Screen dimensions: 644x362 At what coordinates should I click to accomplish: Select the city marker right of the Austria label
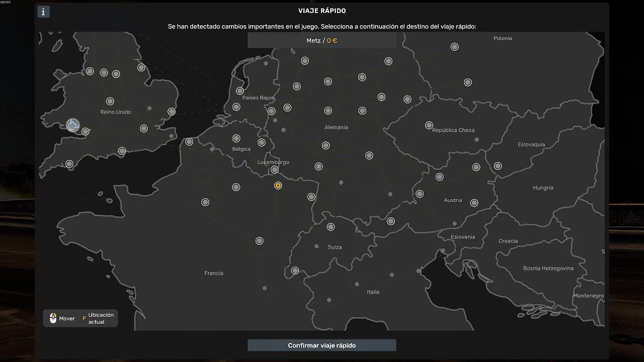point(474,203)
